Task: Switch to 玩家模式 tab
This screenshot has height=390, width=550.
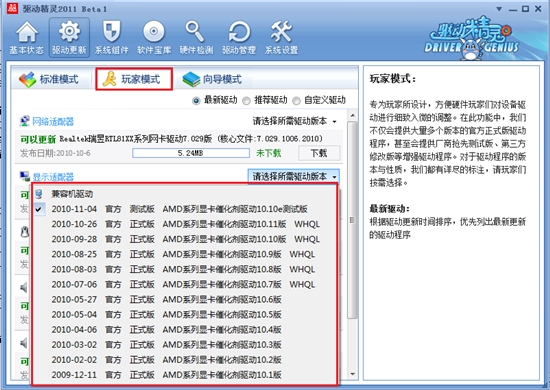Action: pos(134,79)
